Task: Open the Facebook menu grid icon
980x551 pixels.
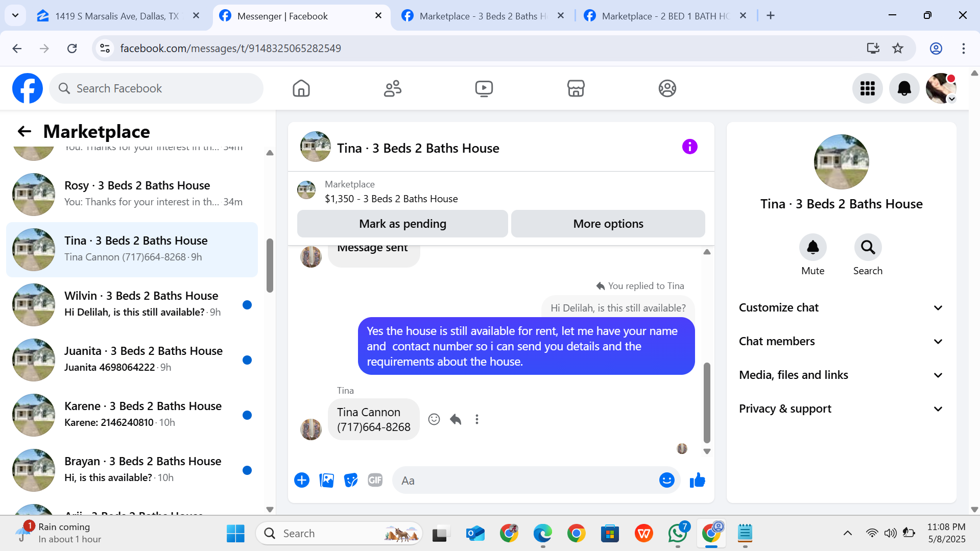Action: click(x=867, y=88)
